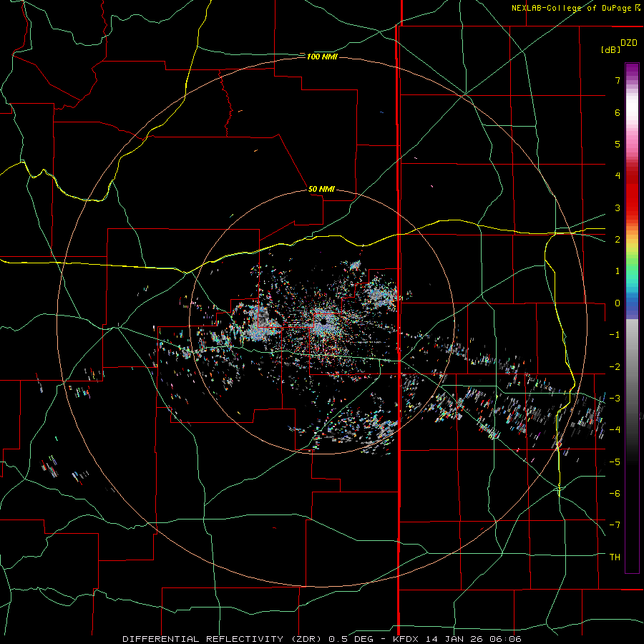Click the 0 scale label
The image size is (644, 644).
click(x=618, y=303)
